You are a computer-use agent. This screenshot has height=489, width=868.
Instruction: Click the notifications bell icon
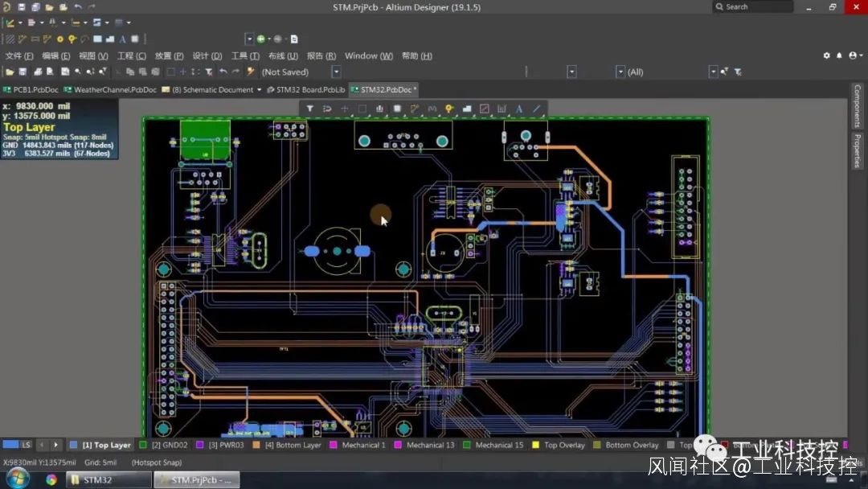pos(840,55)
